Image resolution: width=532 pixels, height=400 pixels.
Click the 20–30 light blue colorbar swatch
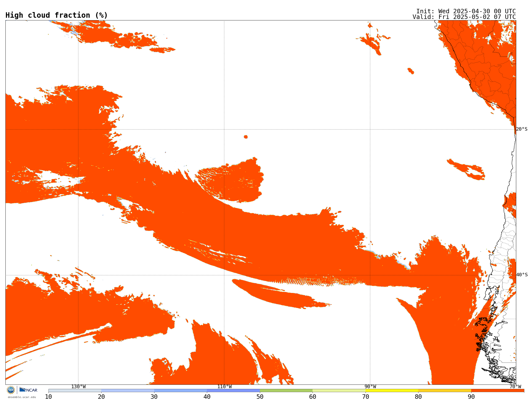128,391
